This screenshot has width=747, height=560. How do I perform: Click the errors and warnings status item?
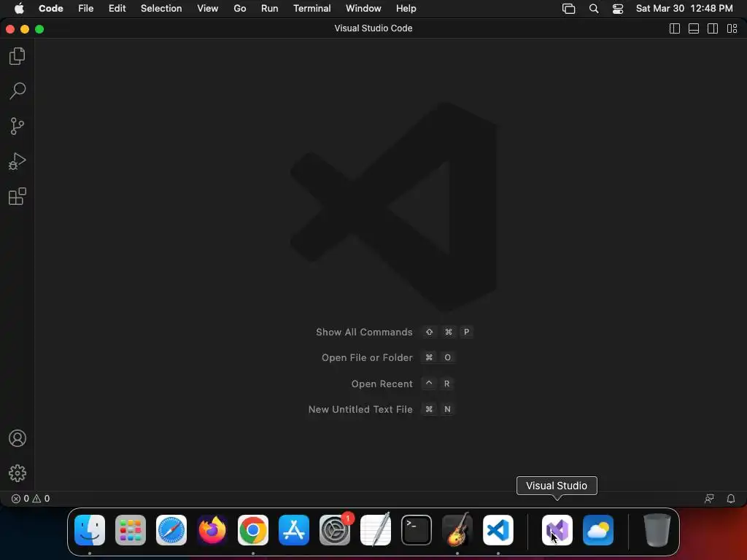(x=31, y=499)
